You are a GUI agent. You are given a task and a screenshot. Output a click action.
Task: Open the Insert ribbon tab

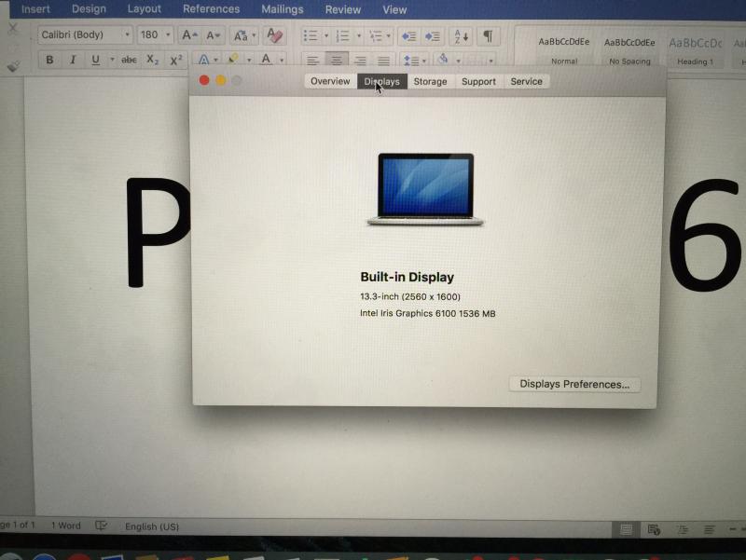[x=35, y=9]
